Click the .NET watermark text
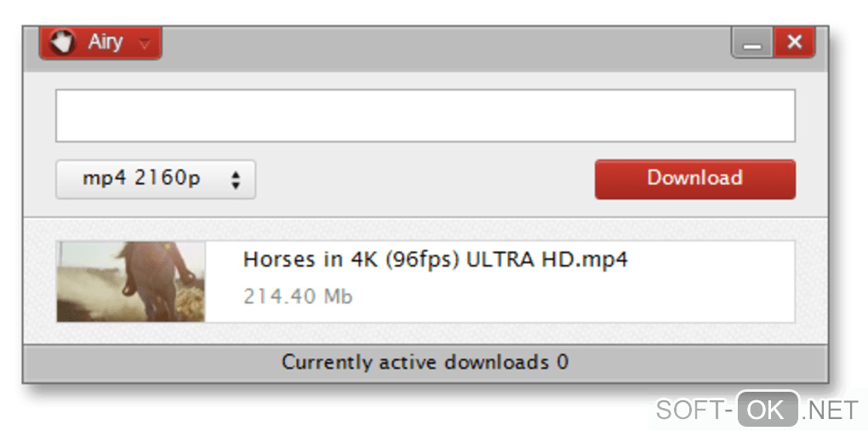868x431 pixels. click(x=830, y=411)
